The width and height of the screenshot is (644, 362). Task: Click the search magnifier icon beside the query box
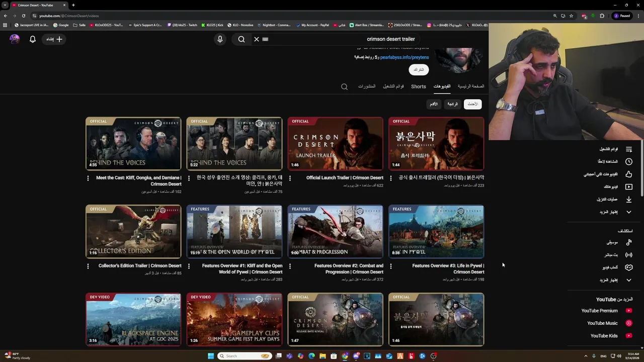pos(242,39)
